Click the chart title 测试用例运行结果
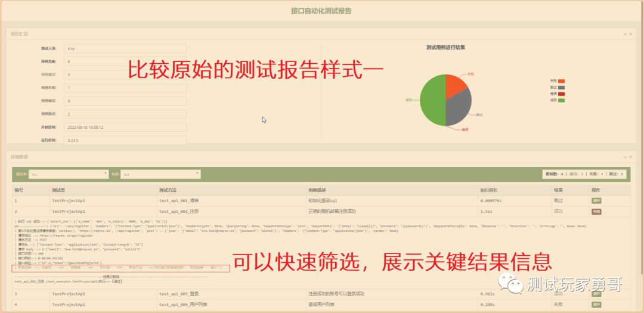Viewport: 644px width, 313px height. click(x=445, y=47)
